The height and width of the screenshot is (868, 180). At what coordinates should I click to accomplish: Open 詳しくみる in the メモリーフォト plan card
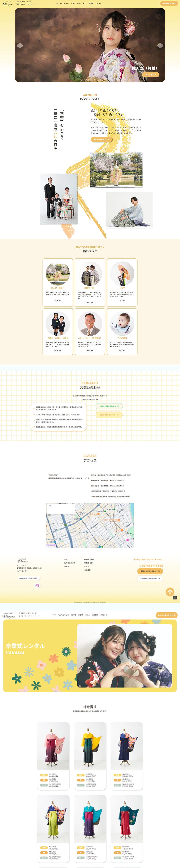click(90, 350)
